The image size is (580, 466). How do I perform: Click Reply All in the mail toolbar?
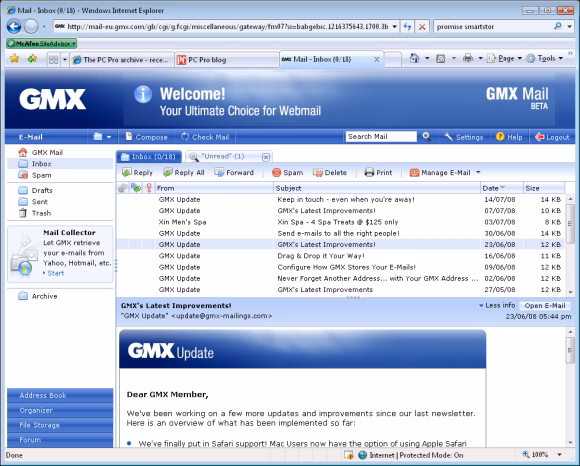184,172
